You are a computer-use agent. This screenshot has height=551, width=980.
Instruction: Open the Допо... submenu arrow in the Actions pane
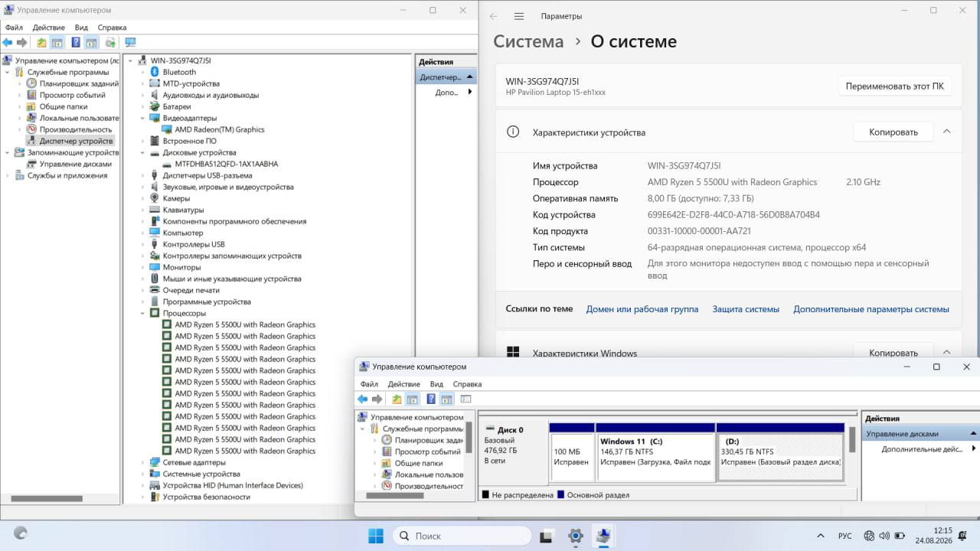pos(469,92)
